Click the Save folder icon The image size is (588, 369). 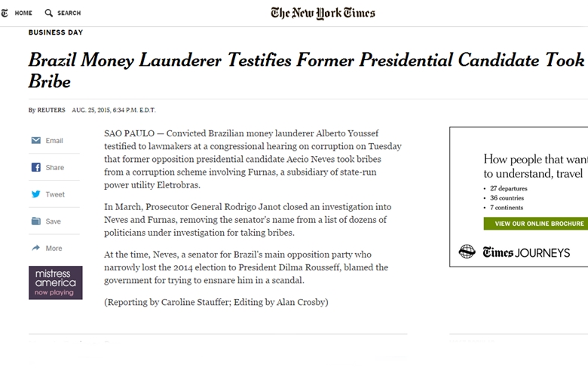pyautogui.click(x=35, y=221)
